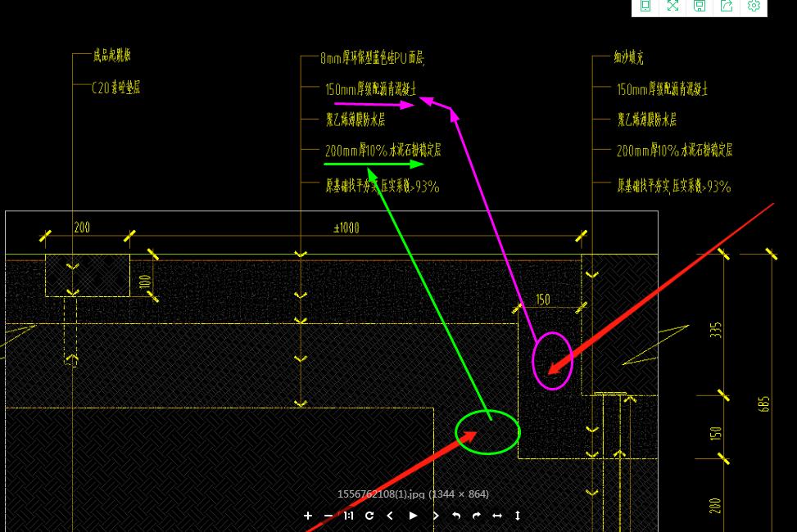
Task: Click inside the green ellipse annotation
Action: pyautogui.click(x=487, y=432)
